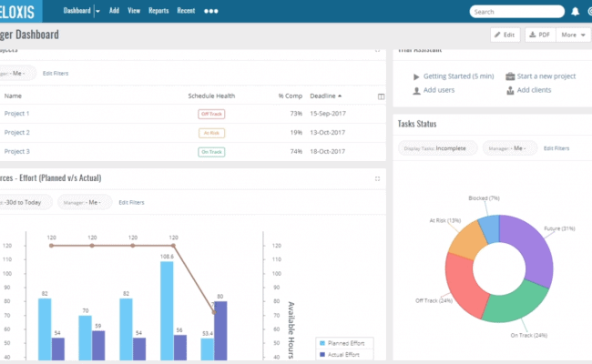Click Start a new project link
The height and width of the screenshot is (364, 592).
tap(546, 76)
